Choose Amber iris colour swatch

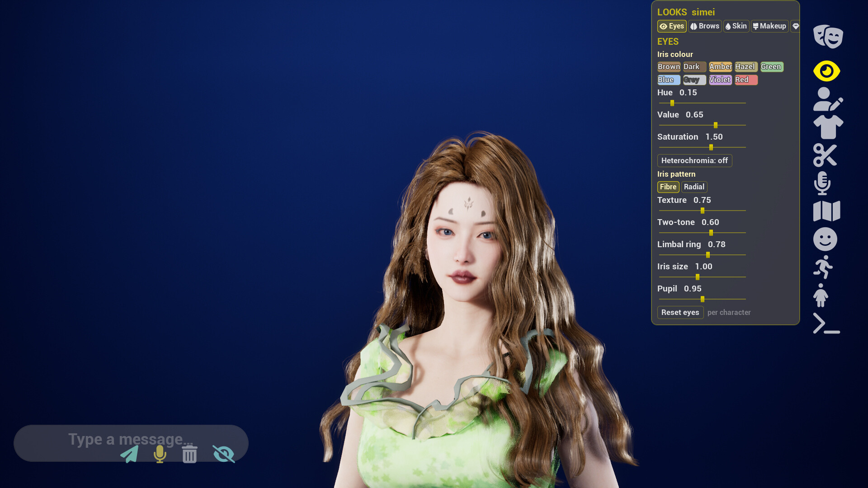(720, 67)
